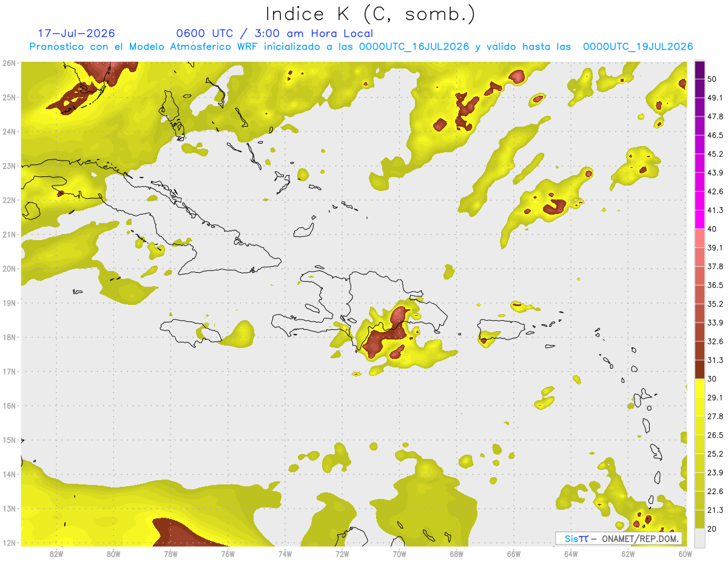Click "0600 UTC / 3:00 am Hora Local" text
Viewport: 728px width, 562px height.
coord(274,33)
